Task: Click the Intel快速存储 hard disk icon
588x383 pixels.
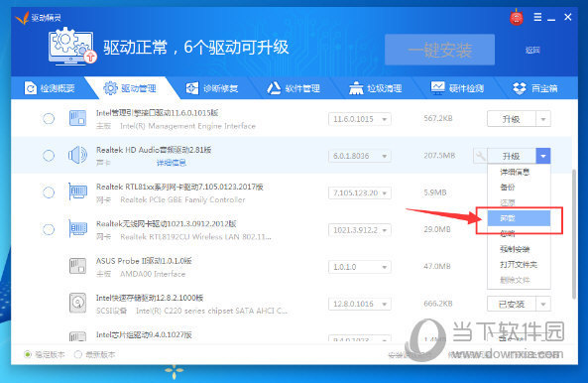Action: tap(77, 303)
